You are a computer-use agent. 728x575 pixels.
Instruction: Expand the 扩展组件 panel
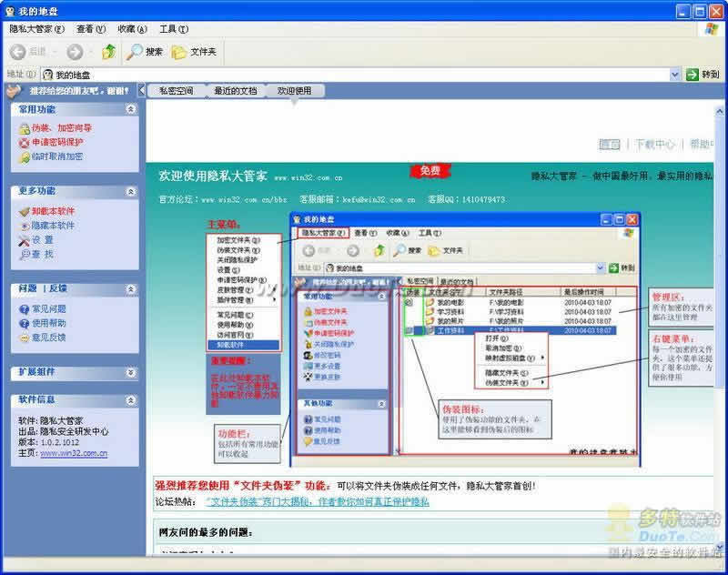[x=131, y=372]
